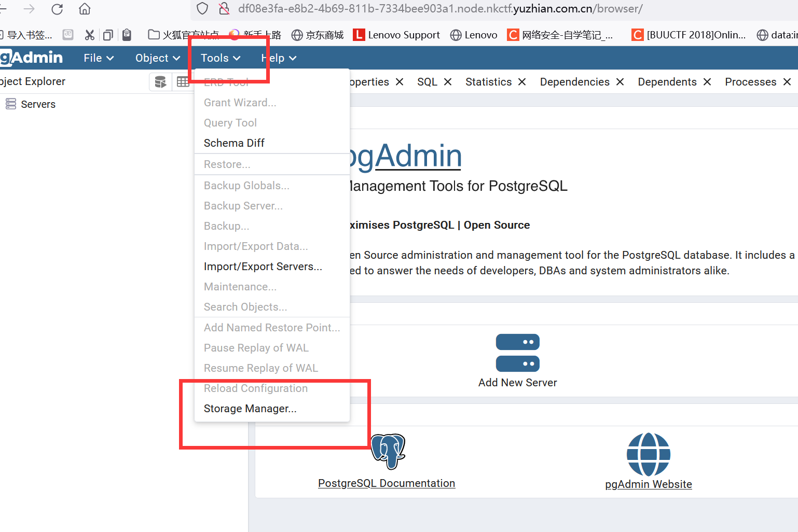Click the pgAdmin logo in header

[x=31, y=58]
